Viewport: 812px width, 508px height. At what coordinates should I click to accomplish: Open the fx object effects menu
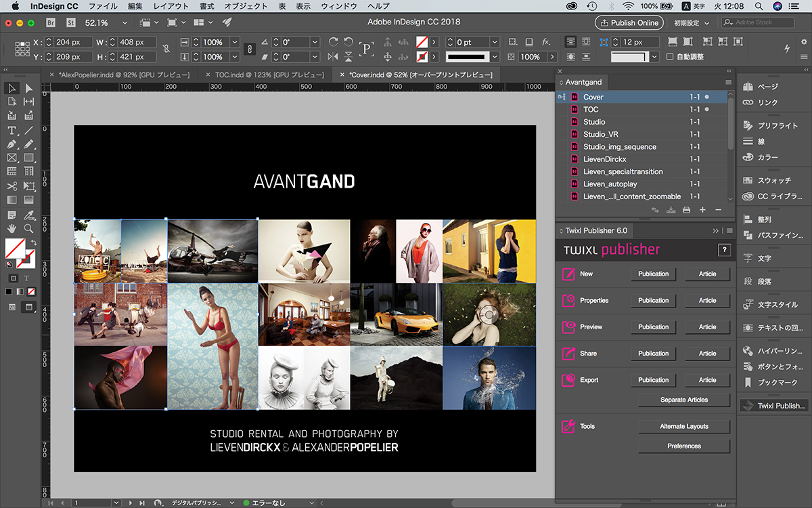coord(545,42)
